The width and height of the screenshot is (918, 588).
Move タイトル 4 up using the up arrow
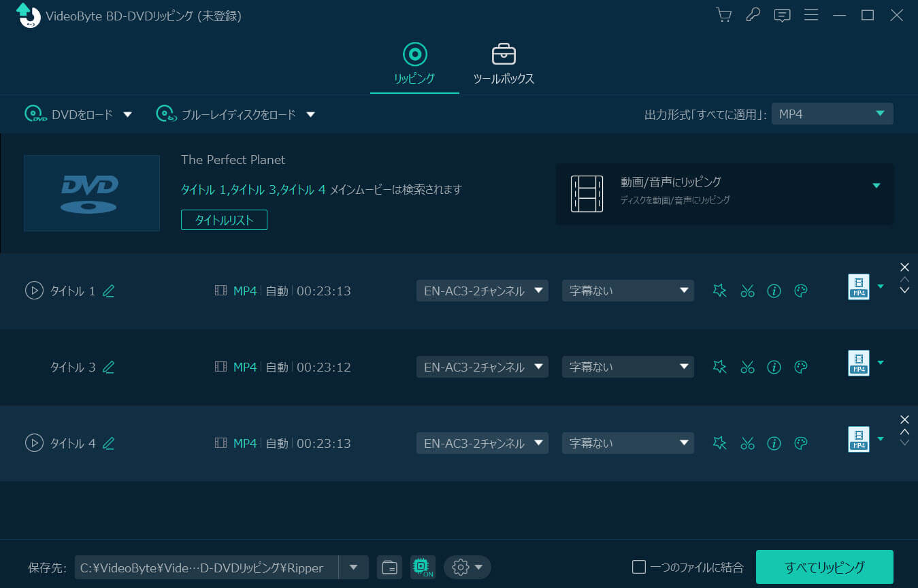coord(905,430)
